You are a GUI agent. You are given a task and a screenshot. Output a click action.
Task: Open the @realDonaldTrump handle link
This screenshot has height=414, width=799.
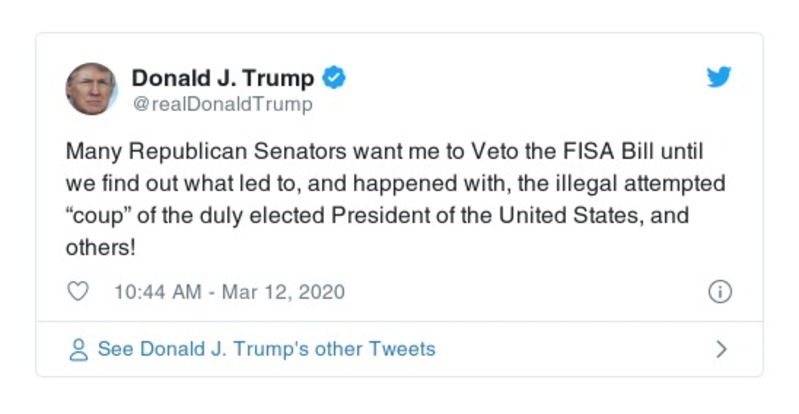(x=222, y=104)
